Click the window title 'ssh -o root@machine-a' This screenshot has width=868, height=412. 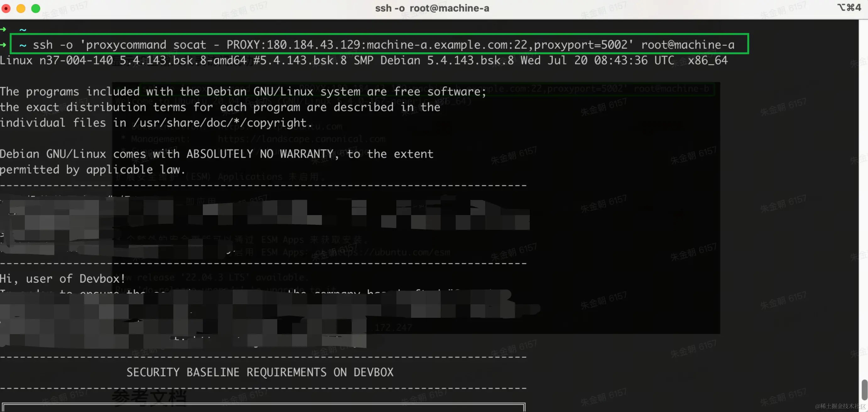(x=432, y=8)
